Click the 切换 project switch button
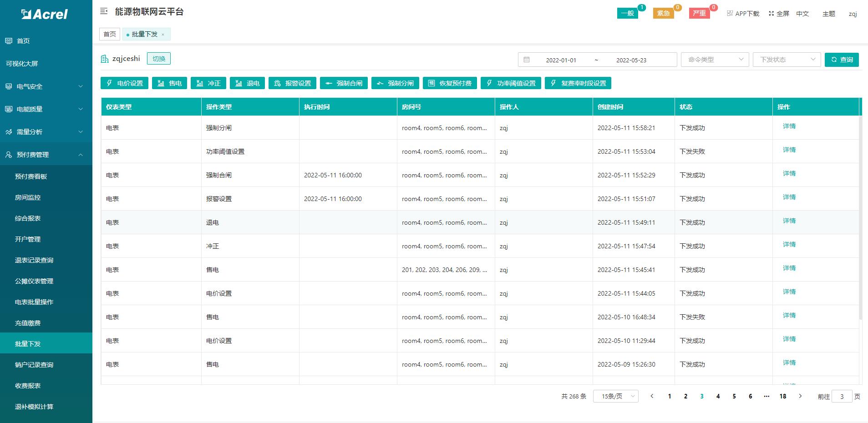This screenshot has width=868, height=423. point(159,59)
